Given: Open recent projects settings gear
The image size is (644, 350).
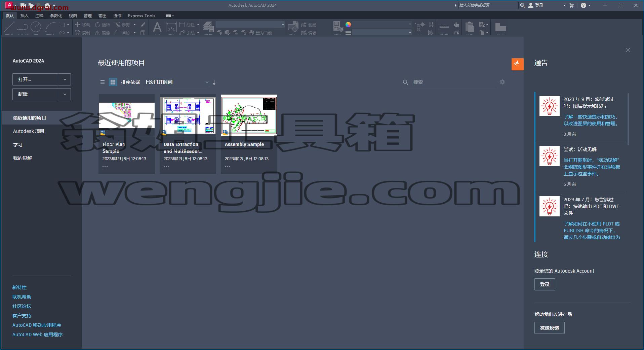Looking at the screenshot, I should click(502, 82).
